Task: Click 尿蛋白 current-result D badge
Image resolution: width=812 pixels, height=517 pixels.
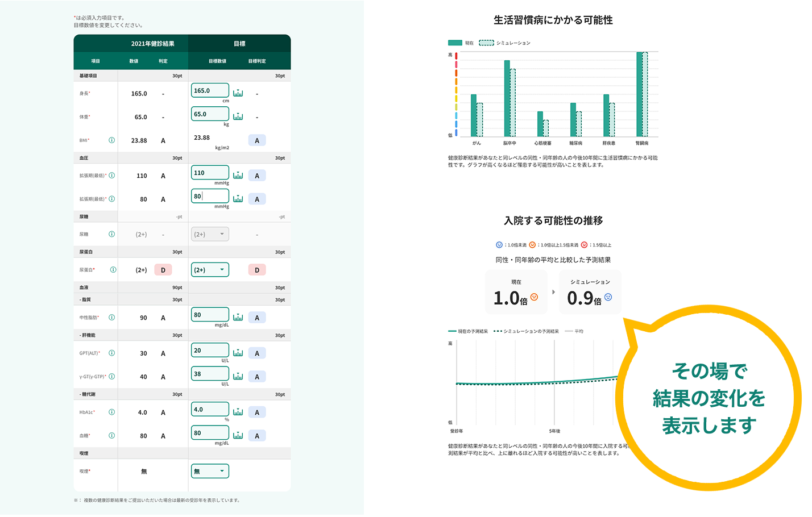Action: [163, 270]
